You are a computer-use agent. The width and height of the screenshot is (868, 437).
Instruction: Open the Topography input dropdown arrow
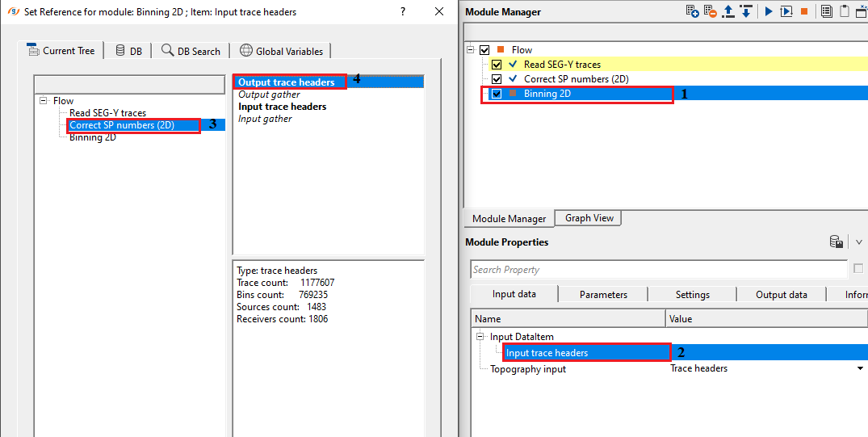[x=861, y=369]
